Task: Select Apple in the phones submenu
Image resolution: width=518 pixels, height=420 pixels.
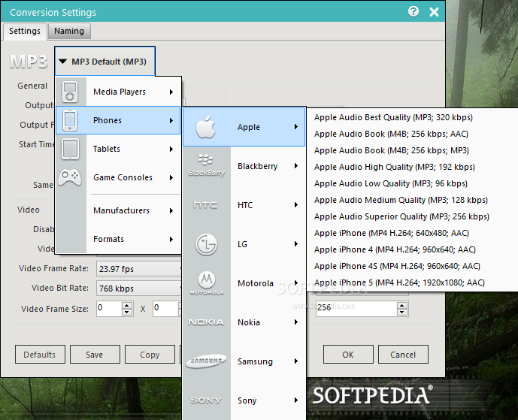Action: (244, 127)
